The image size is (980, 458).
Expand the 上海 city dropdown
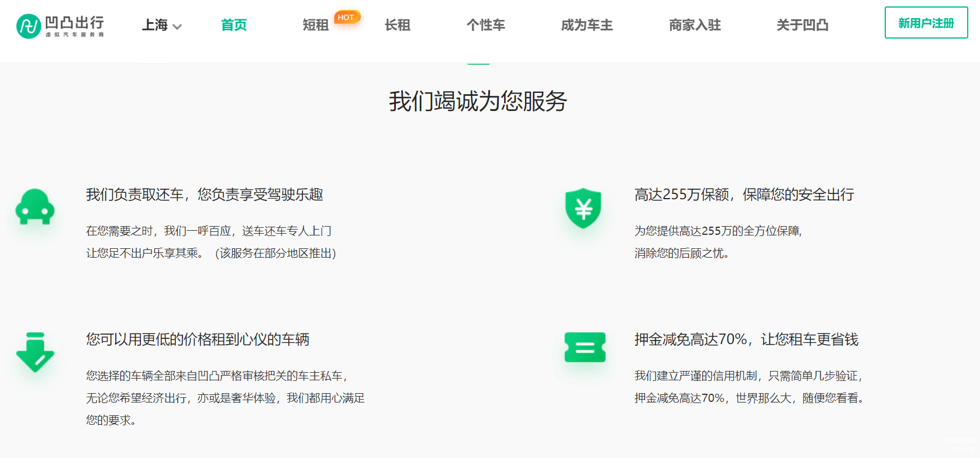coord(162,25)
